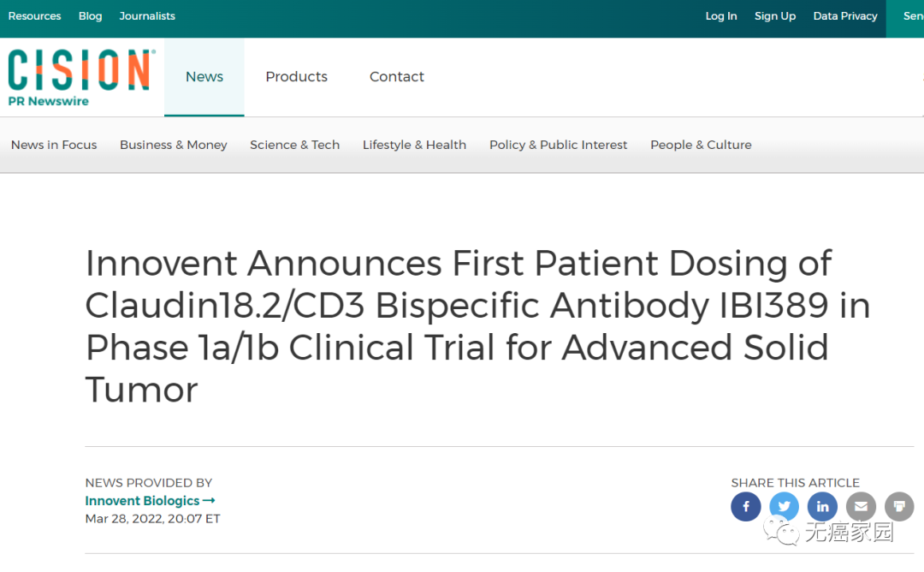Screen dimensions: 924x572
Task: Expand Science & Tech category
Action: (x=294, y=145)
